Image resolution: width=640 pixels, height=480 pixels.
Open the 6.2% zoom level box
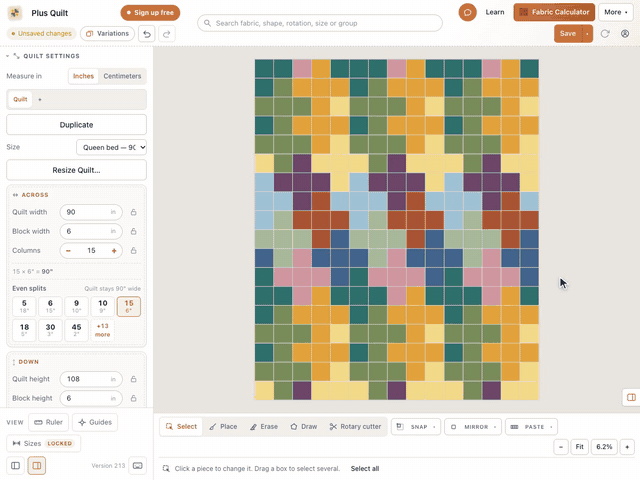coord(604,447)
